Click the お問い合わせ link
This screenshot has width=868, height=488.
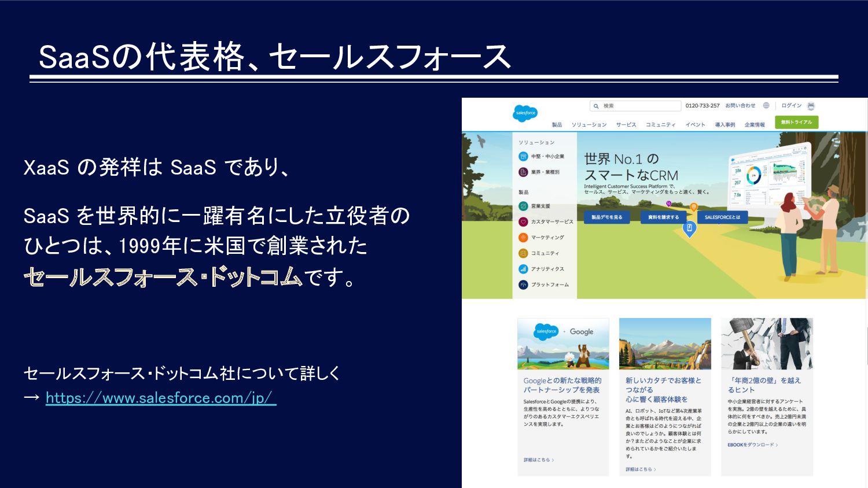tap(740, 106)
